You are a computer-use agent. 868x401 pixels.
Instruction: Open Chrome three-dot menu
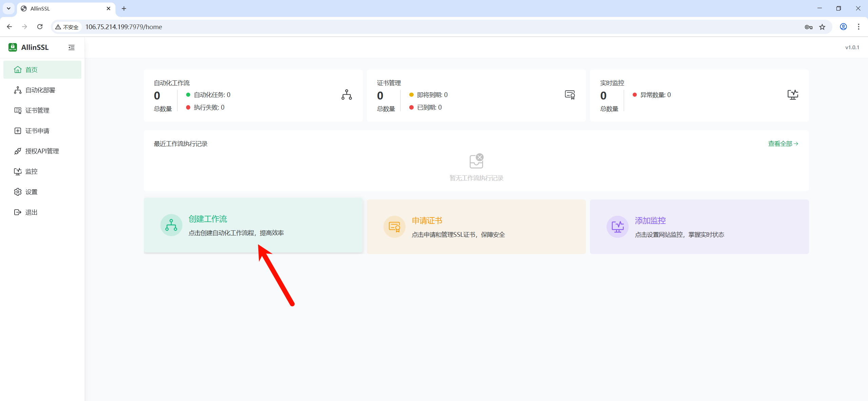coord(859,27)
